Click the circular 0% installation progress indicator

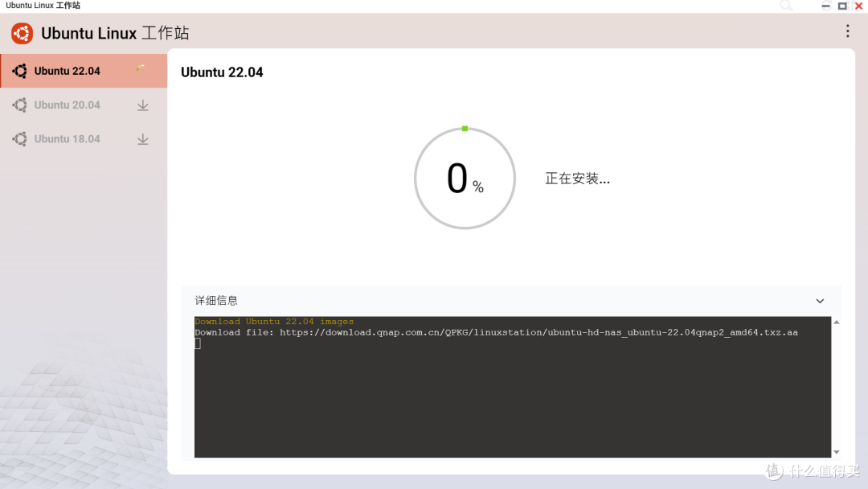[465, 179]
